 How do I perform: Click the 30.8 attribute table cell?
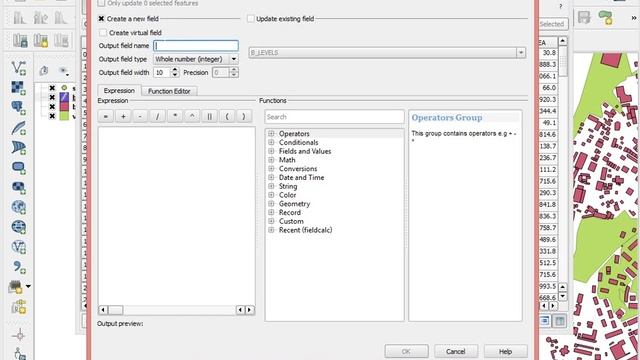pos(549,53)
